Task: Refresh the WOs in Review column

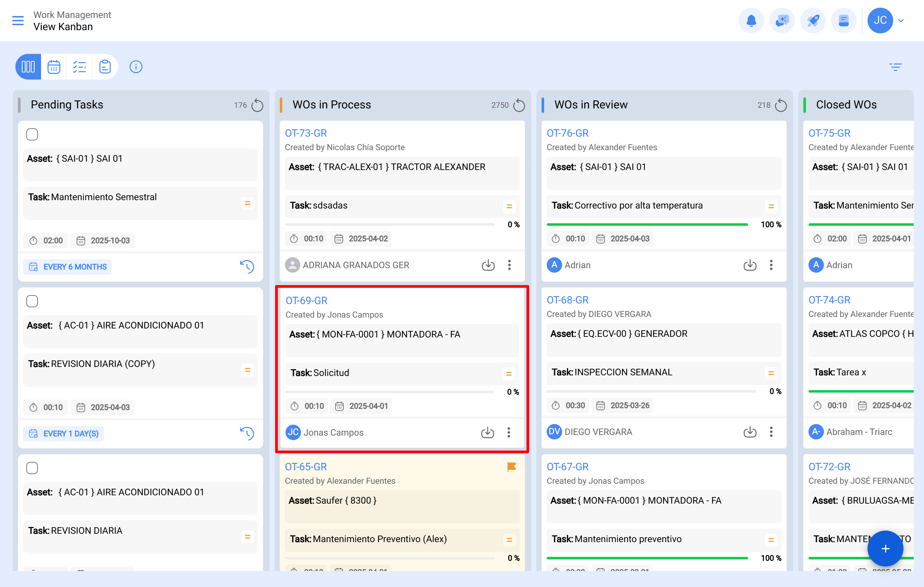Action: tap(781, 105)
